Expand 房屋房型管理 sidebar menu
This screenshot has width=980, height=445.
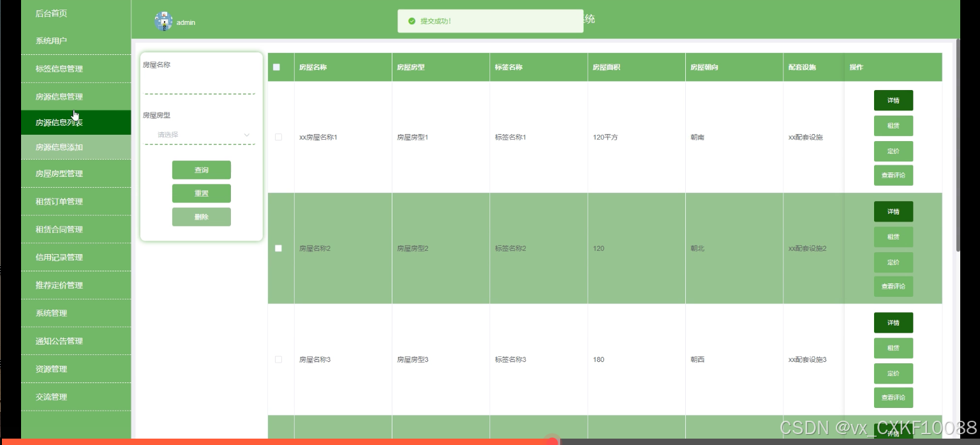pos(76,174)
